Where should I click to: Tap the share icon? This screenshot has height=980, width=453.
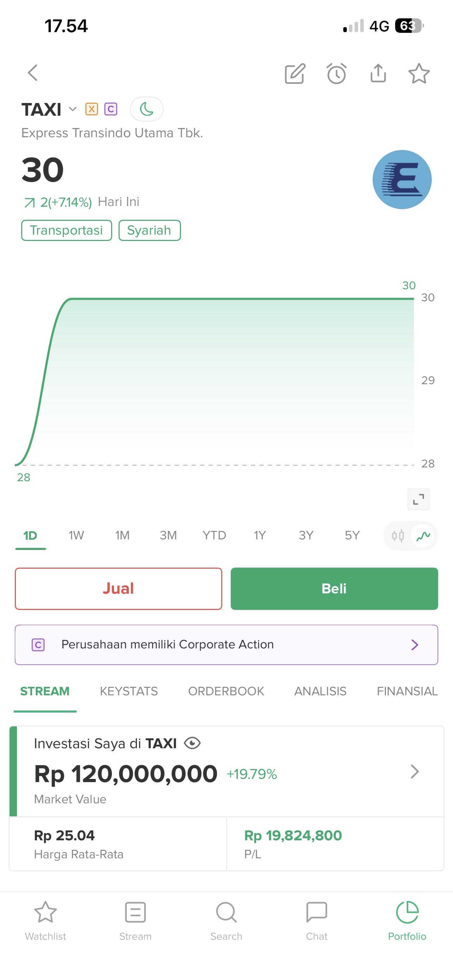click(378, 73)
